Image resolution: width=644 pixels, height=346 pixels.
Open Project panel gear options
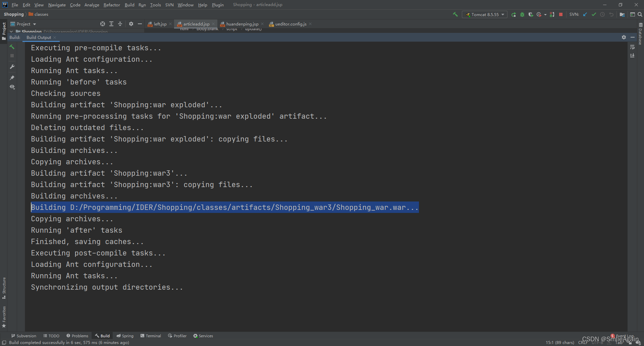(131, 24)
